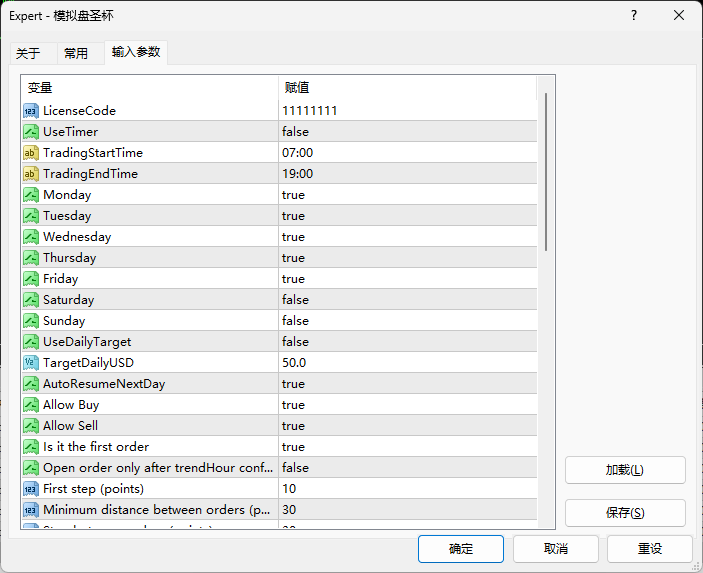Click the TradingEndTime string type icon
This screenshot has width=703, height=573.
coord(31,174)
